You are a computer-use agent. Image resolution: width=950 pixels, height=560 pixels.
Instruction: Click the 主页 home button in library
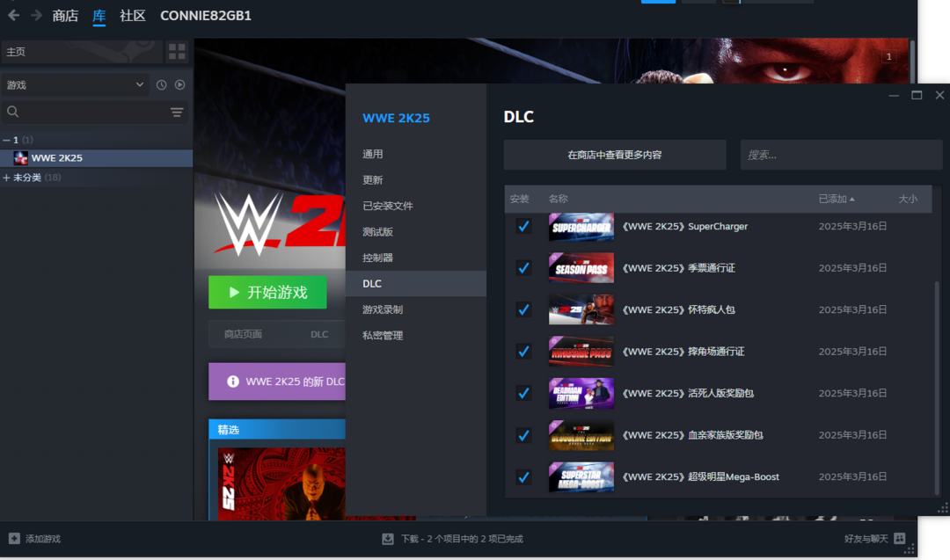pos(82,52)
